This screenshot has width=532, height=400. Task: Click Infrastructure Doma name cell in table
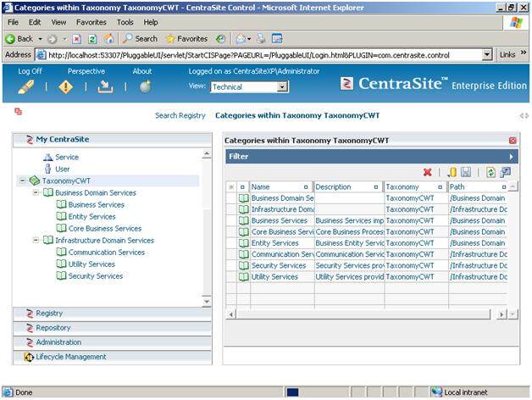(x=282, y=209)
